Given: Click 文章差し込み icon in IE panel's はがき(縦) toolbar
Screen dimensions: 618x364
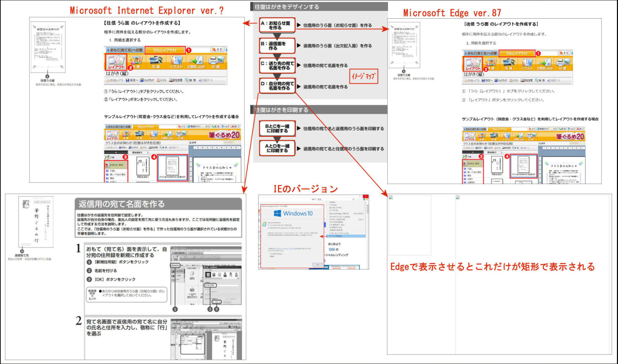Looking at the screenshot, I should (196, 62).
